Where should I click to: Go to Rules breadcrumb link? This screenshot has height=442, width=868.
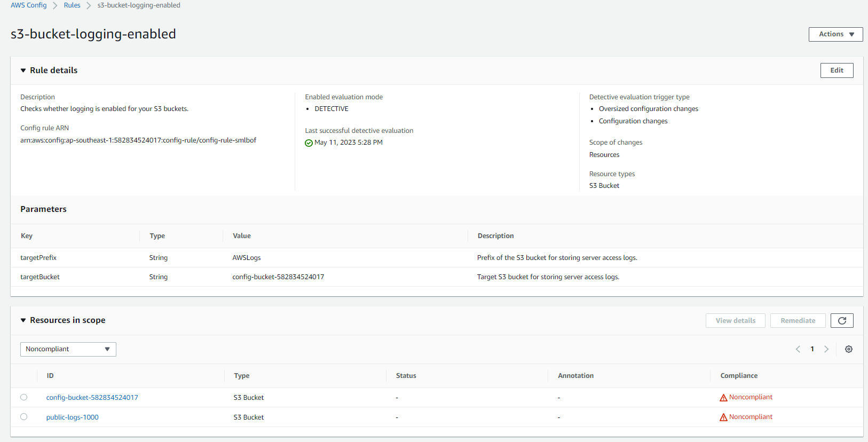point(72,5)
